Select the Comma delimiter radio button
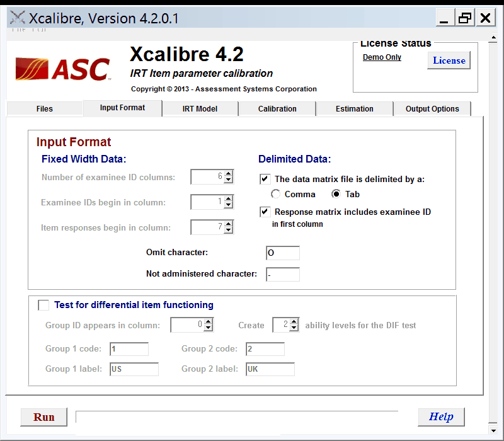This screenshot has width=504, height=441. point(275,194)
